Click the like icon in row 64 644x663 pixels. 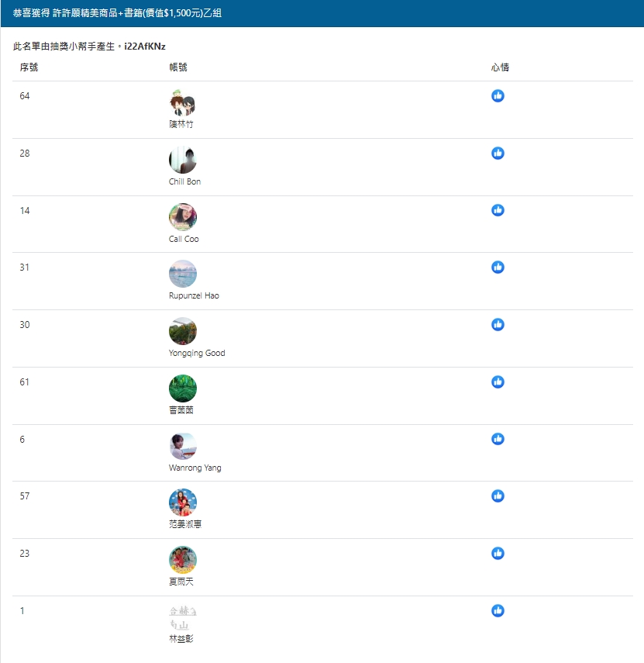(x=498, y=96)
